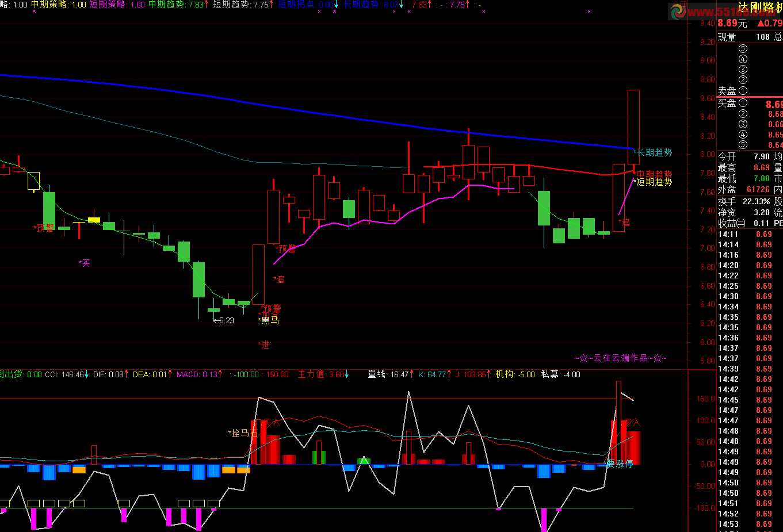
Task: Click the bid price 8.65
Action: click(775, 135)
